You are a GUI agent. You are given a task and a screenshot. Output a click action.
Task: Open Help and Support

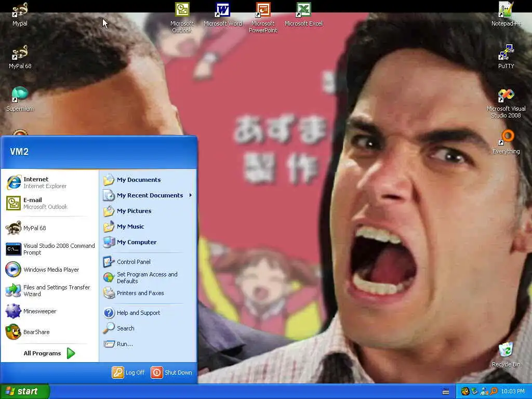[x=148, y=313]
